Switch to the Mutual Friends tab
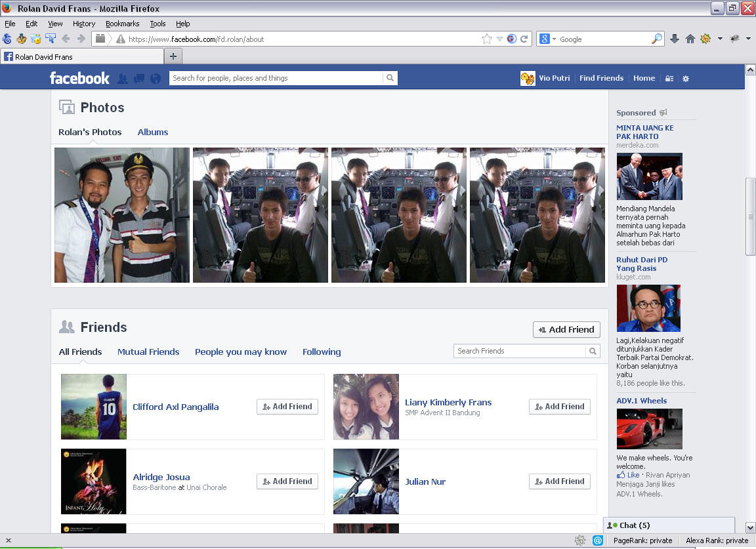The width and height of the screenshot is (756, 549). (x=148, y=352)
